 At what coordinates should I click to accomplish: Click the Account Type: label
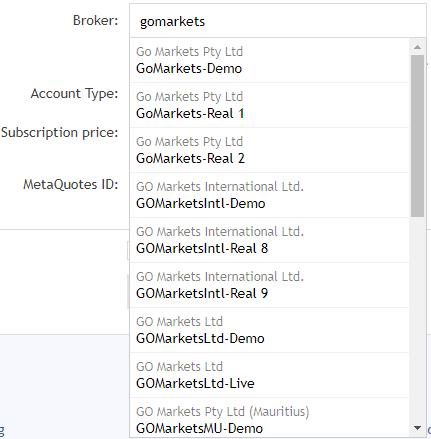point(74,93)
